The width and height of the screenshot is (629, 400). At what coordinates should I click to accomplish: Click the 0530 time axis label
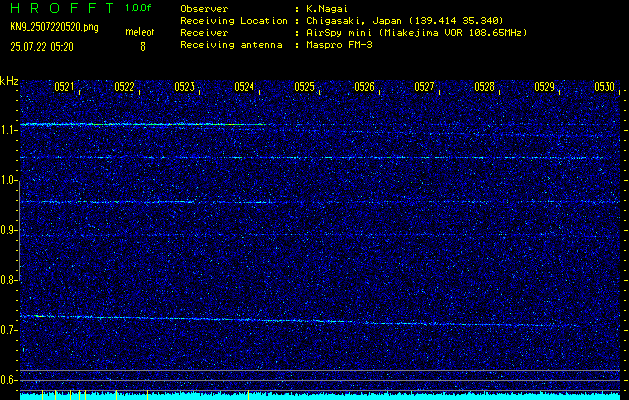tap(605, 87)
